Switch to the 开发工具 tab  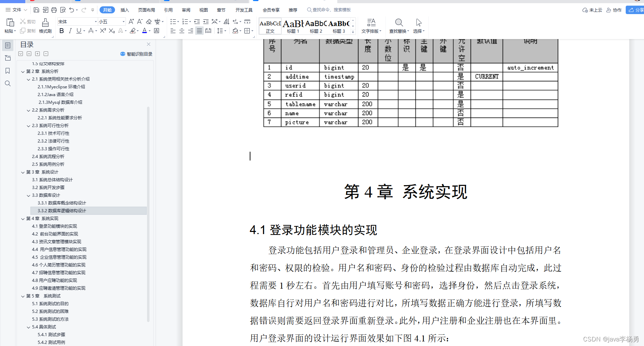[x=244, y=10]
